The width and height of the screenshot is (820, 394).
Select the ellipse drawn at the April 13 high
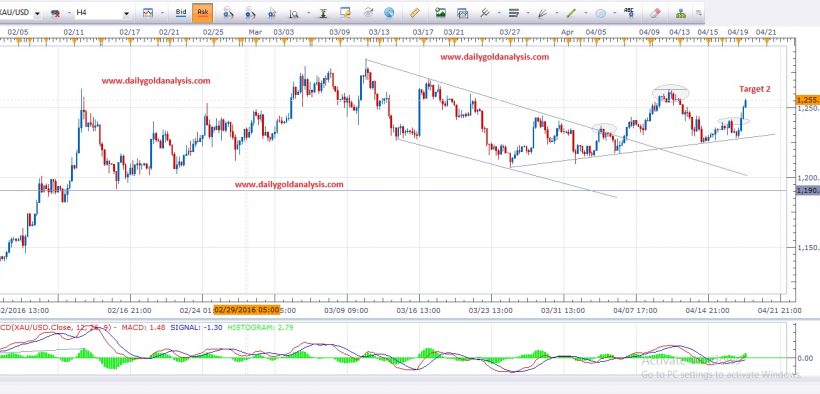pos(670,92)
